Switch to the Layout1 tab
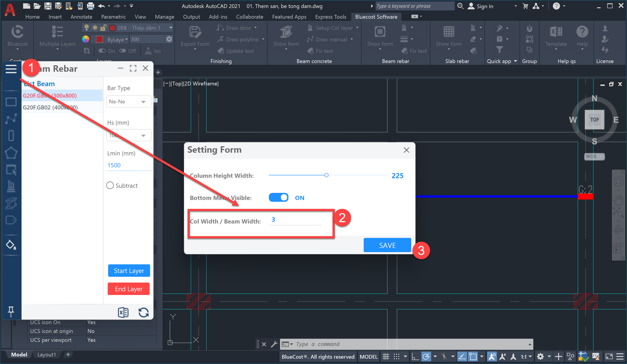627x364 pixels. 47,354
